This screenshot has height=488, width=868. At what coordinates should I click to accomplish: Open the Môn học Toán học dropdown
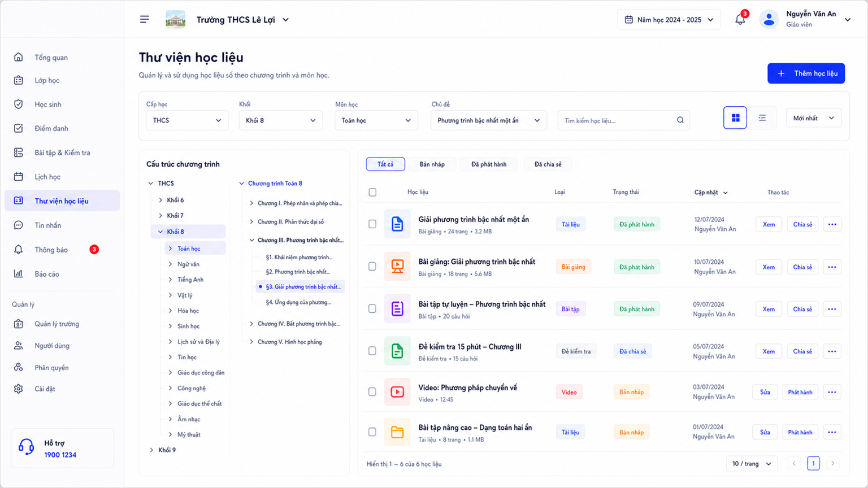376,120
